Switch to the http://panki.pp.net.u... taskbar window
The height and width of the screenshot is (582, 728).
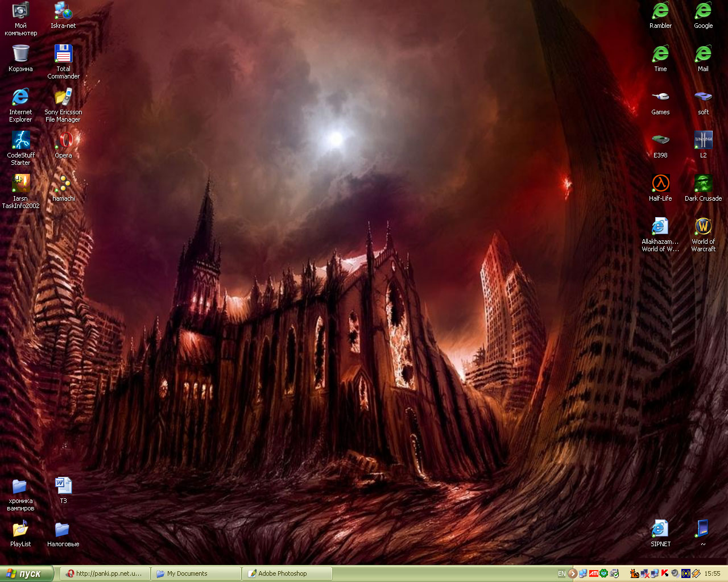(105, 573)
